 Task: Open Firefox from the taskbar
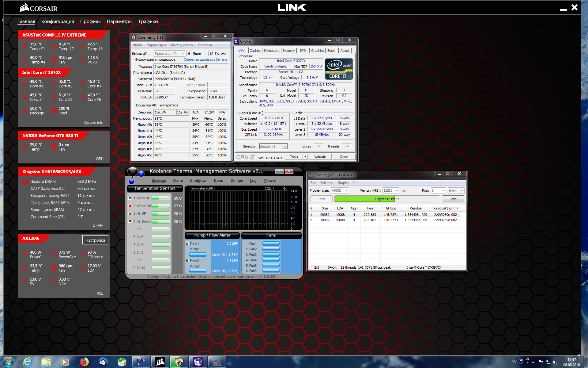pos(84,362)
